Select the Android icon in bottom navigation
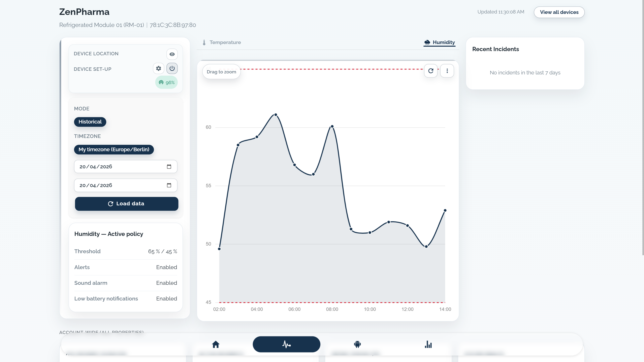644x362 pixels. click(x=357, y=344)
